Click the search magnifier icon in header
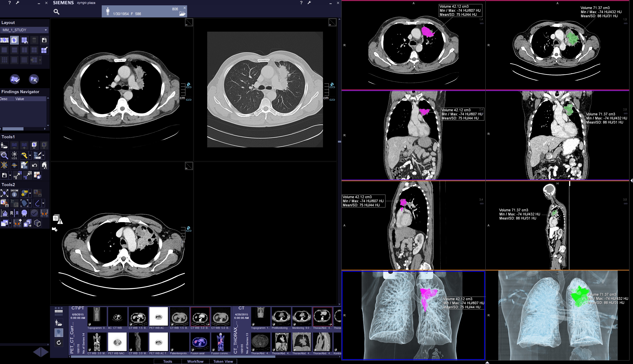The width and height of the screenshot is (633, 364). 57,12
